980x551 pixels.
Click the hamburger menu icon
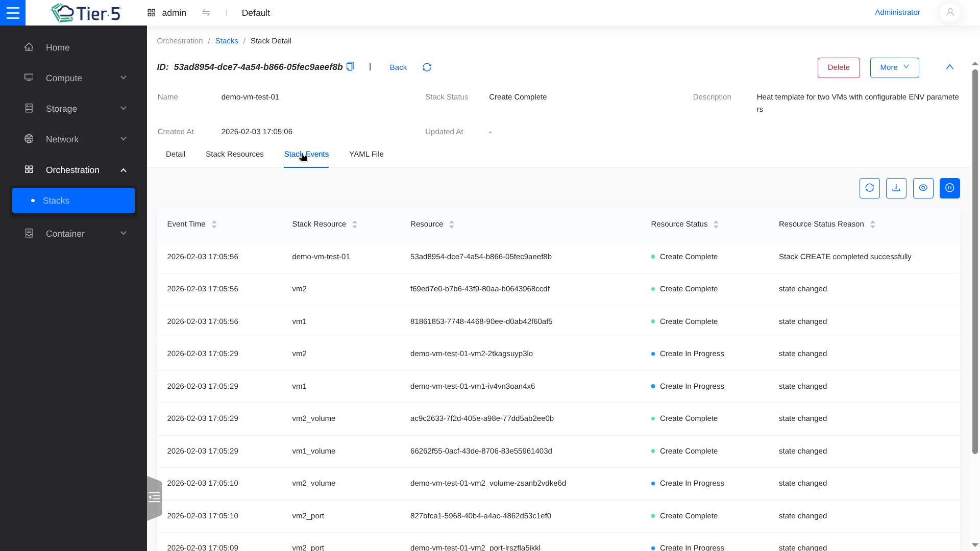coord(13,13)
